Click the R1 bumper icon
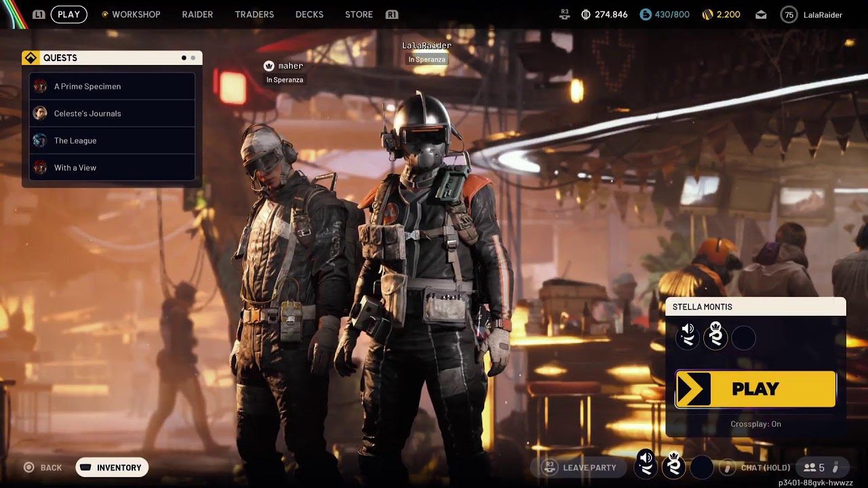The height and width of the screenshot is (488, 868). [391, 14]
